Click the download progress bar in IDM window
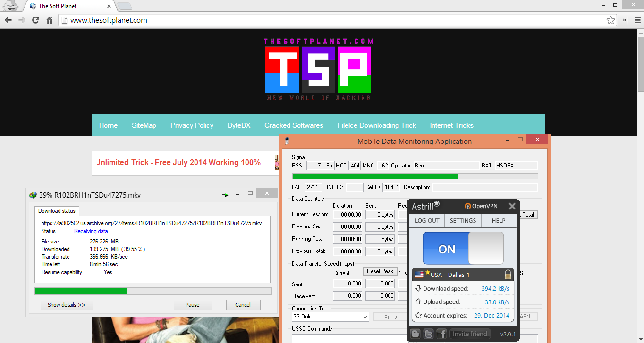The height and width of the screenshot is (343, 644). (x=153, y=291)
